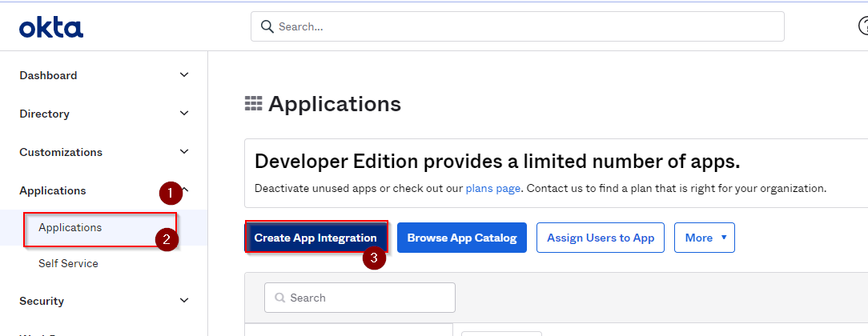The image size is (868, 336).
Task: Click the red step 3 badge
Action: (x=375, y=258)
